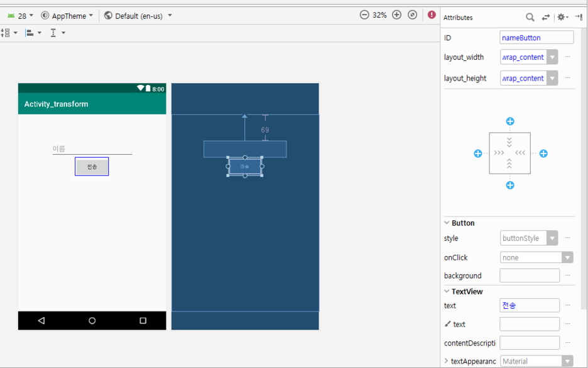Click the ellipsis next to text 전송
The width and height of the screenshot is (588, 368).
click(568, 305)
